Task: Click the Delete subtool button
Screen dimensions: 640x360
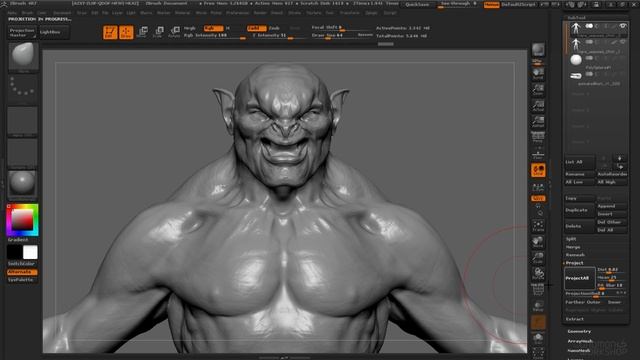Action: click(580, 226)
